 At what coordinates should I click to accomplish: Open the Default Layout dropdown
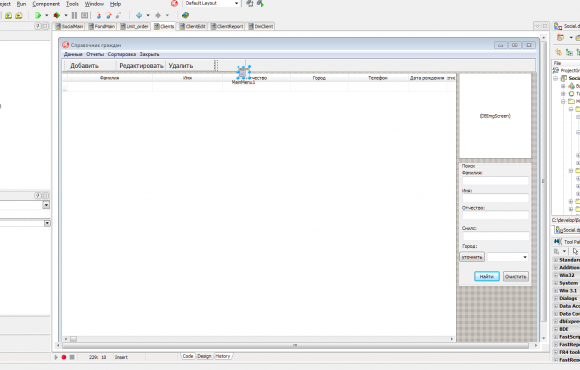(x=212, y=3)
